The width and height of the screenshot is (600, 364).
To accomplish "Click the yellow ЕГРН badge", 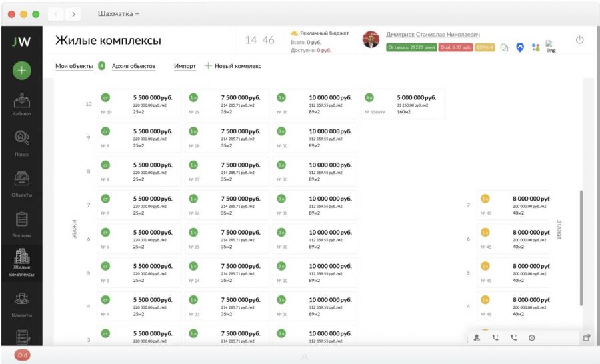I will [x=485, y=47].
